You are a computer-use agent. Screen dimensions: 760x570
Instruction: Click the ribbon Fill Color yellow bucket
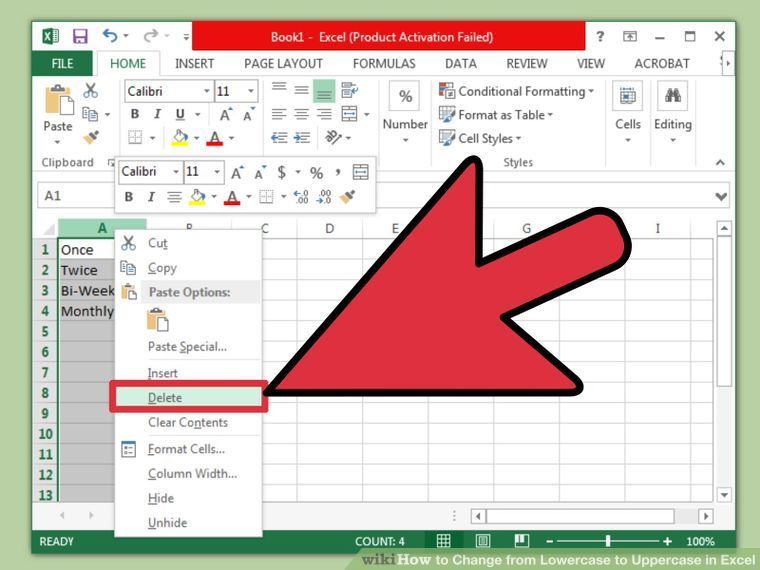pyautogui.click(x=180, y=138)
